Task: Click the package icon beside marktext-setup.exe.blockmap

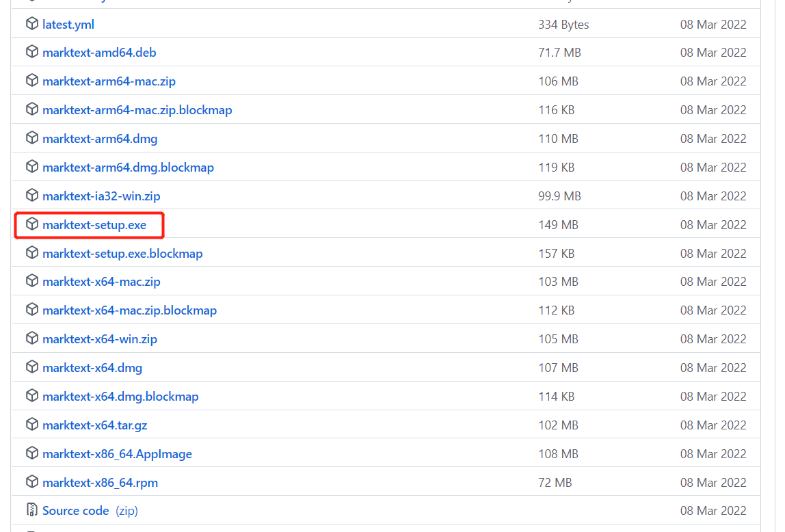Action: pos(32,252)
